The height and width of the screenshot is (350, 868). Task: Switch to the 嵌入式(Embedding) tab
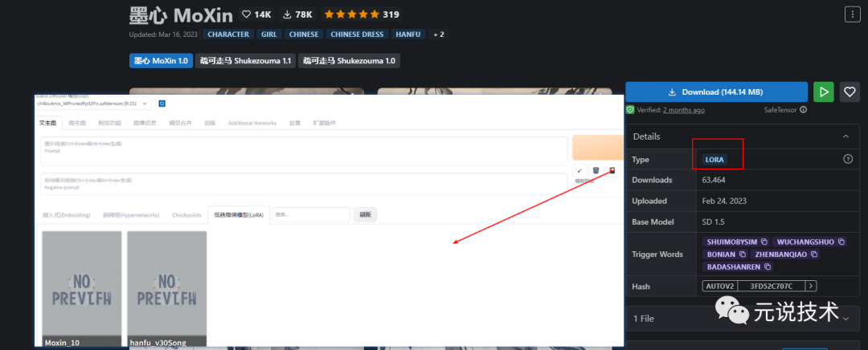pos(67,214)
